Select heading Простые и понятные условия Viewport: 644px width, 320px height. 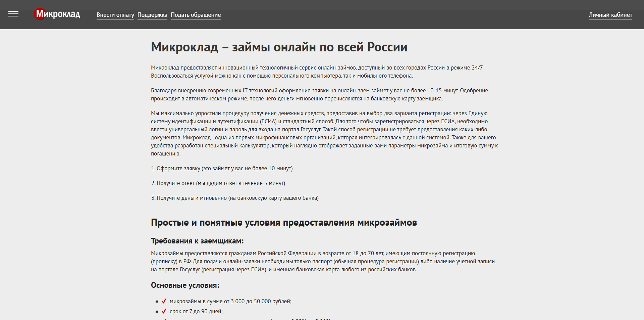pos(284,222)
